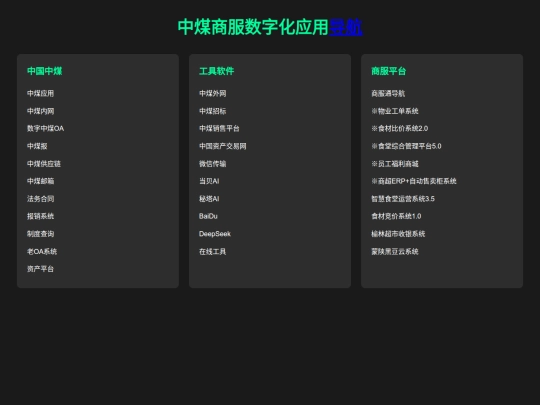Open the 中煤邮箱 mailbox link
This screenshot has width=540, height=405.
coord(40,181)
